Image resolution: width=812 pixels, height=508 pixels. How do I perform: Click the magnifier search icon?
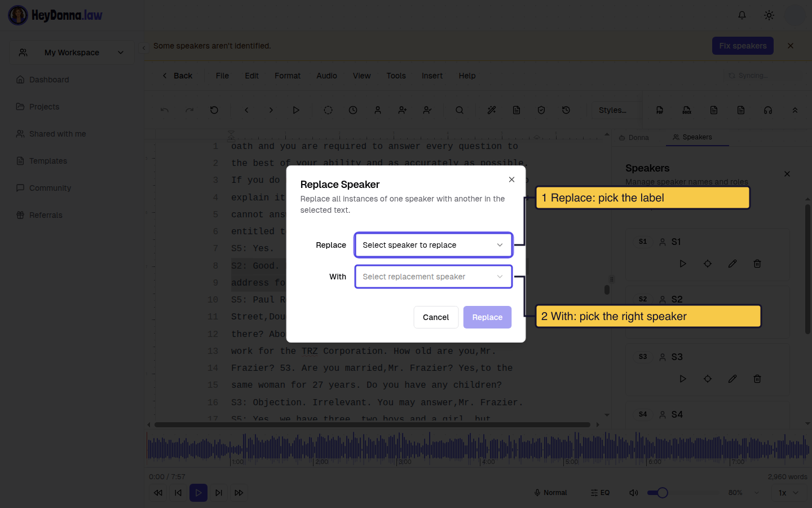click(460, 110)
